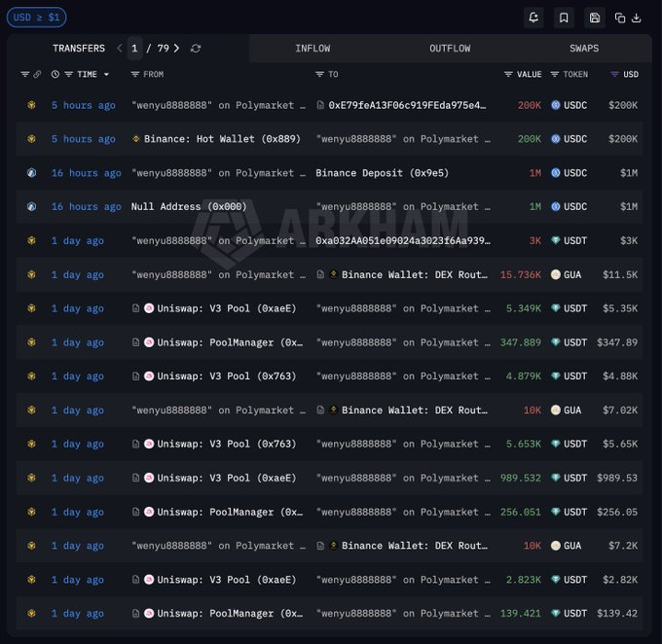
Task: Click contract icon in $256.05 PoolManager row
Action: click(x=135, y=512)
